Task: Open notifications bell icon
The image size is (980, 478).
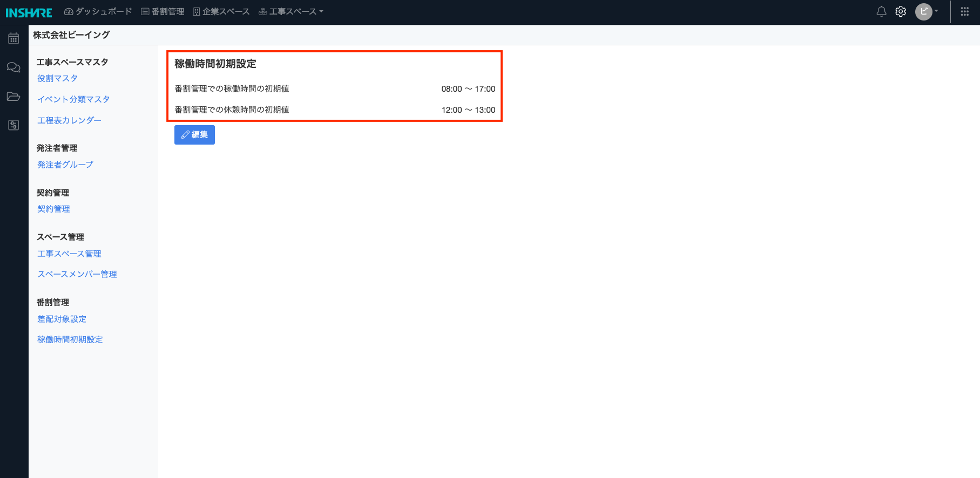Action: pyautogui.click(x=881, y=11)
